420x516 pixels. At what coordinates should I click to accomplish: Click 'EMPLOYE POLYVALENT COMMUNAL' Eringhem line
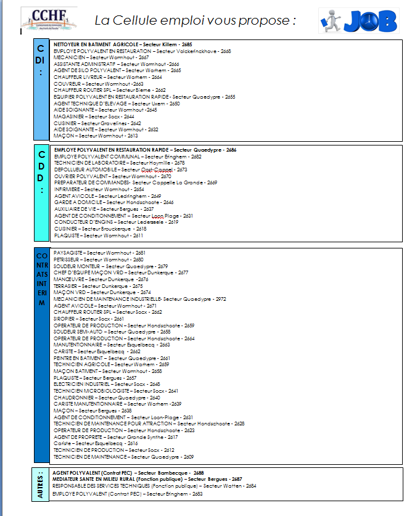click(128, 157)
